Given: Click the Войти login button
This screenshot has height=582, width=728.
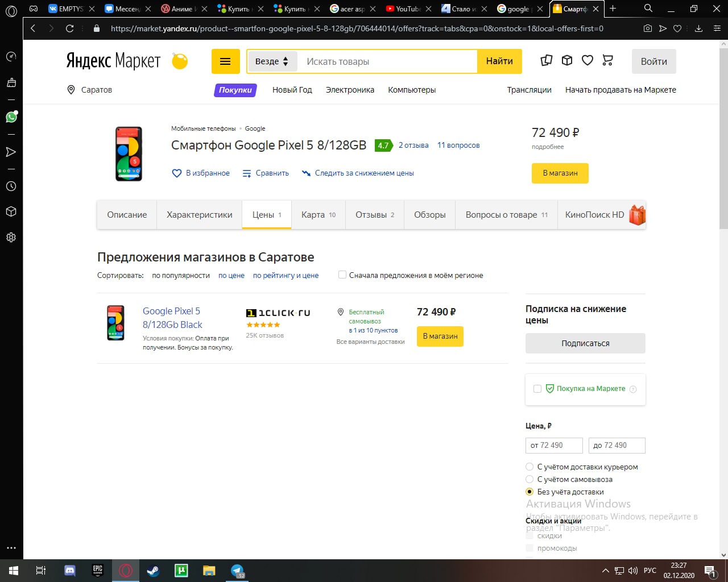Looking at the screenshot, I should tap(654, 61).
